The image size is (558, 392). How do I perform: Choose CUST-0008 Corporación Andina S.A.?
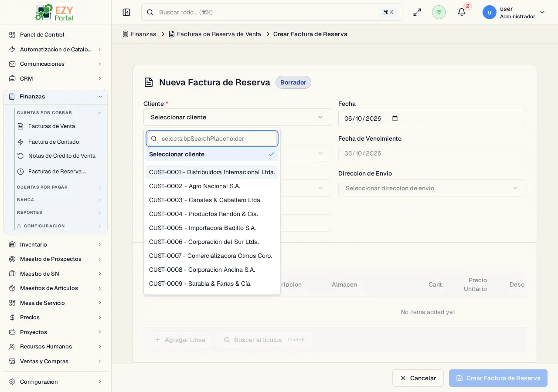tap(212, 270)
